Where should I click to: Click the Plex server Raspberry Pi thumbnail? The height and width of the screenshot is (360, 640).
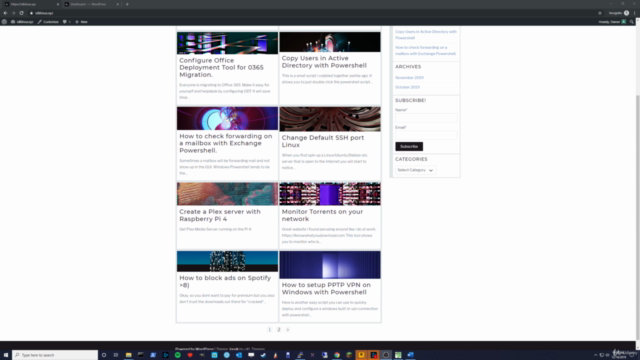[x=227, y=194]
